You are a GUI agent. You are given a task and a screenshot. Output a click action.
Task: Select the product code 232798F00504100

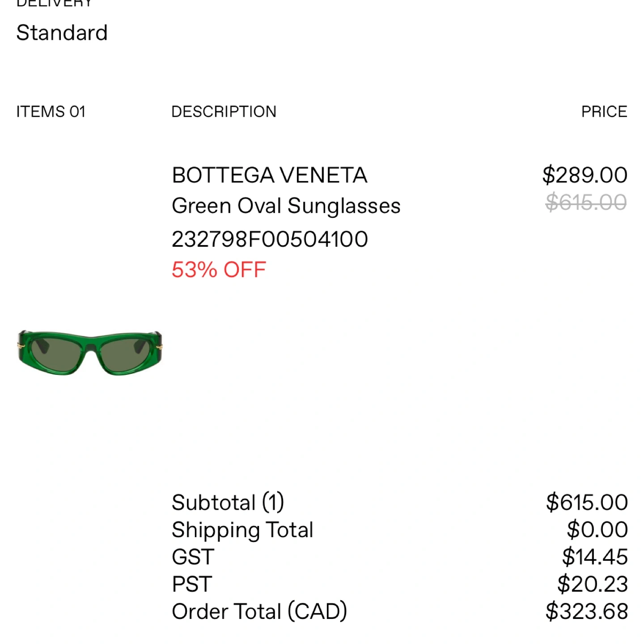pyautogui.click(x=270, y=239)
